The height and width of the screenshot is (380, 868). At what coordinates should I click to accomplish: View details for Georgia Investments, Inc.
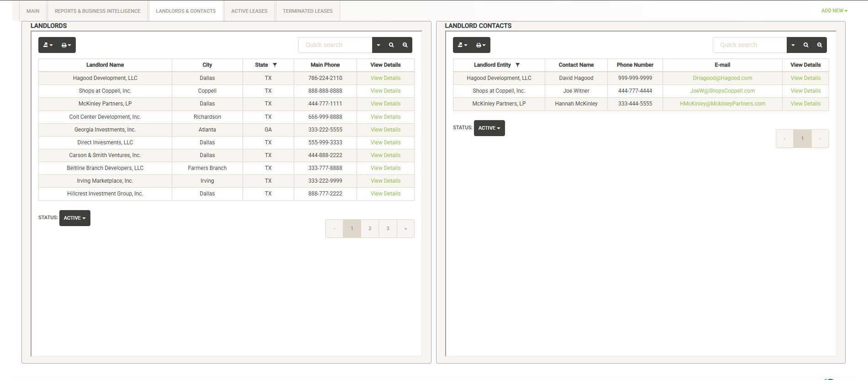point(385,130)
